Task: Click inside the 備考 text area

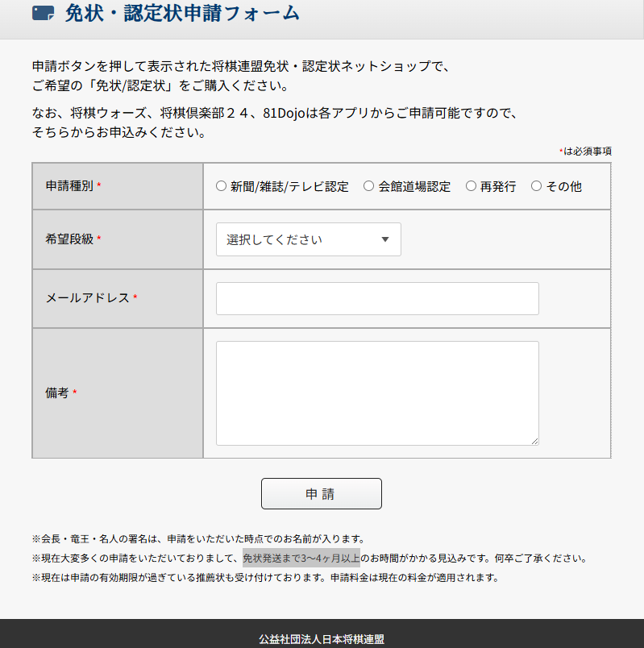Action: point(377,393)
